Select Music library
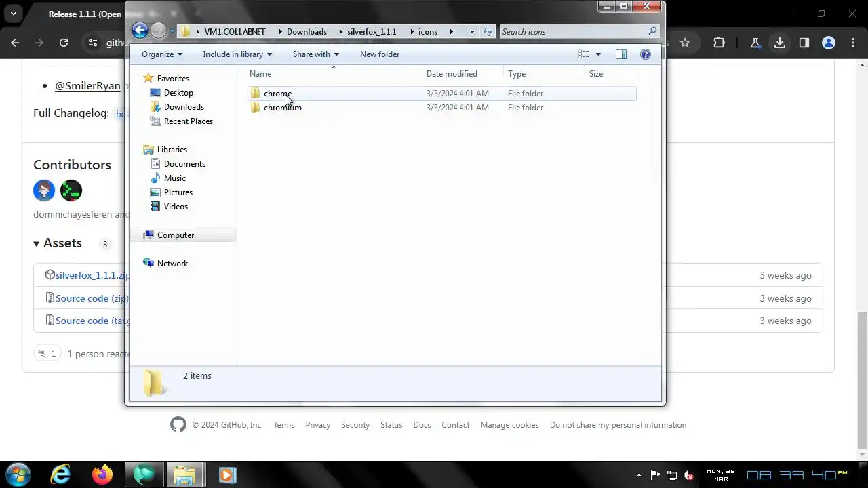 pos(174,178)
